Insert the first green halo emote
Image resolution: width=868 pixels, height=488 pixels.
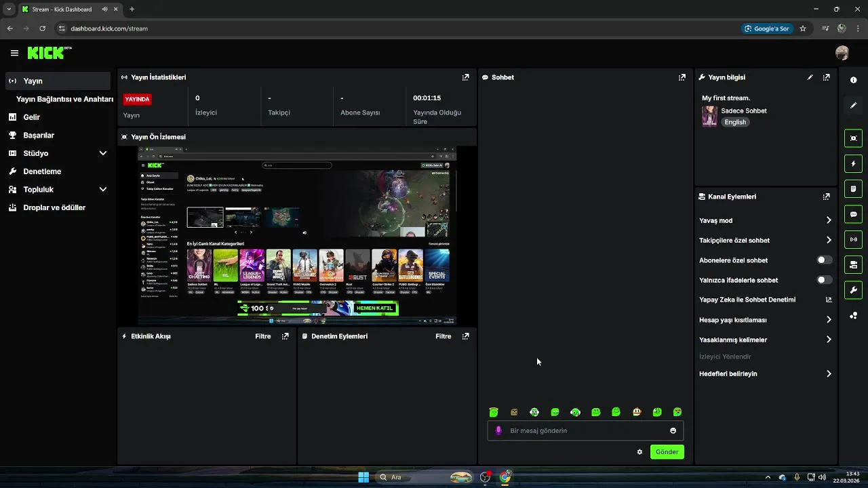pos(494,412)
